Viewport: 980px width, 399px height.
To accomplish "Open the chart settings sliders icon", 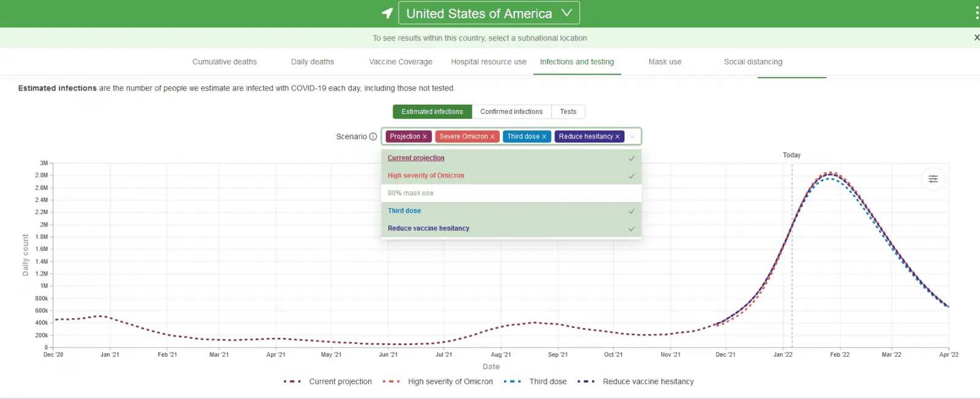I will (x=933, y=179).
